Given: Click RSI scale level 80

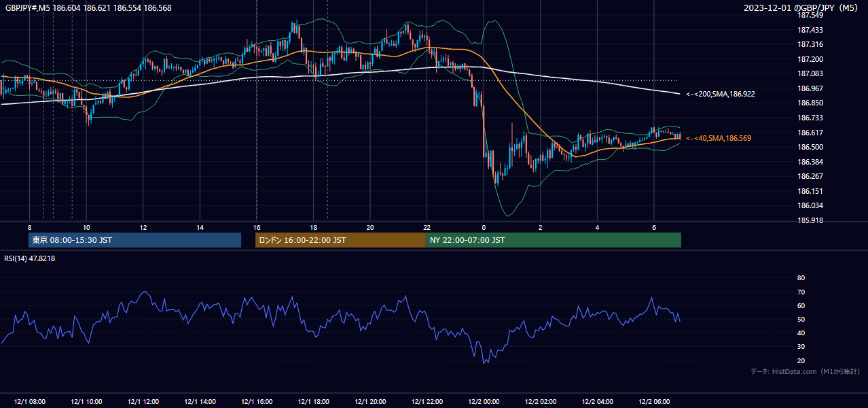Looking at the screenshot, I should (801, 278).
